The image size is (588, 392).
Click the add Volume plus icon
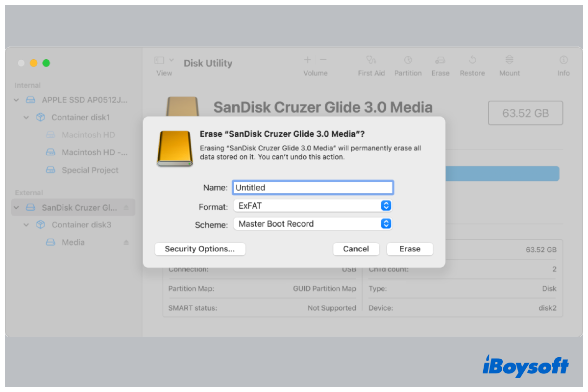(307, 60)
